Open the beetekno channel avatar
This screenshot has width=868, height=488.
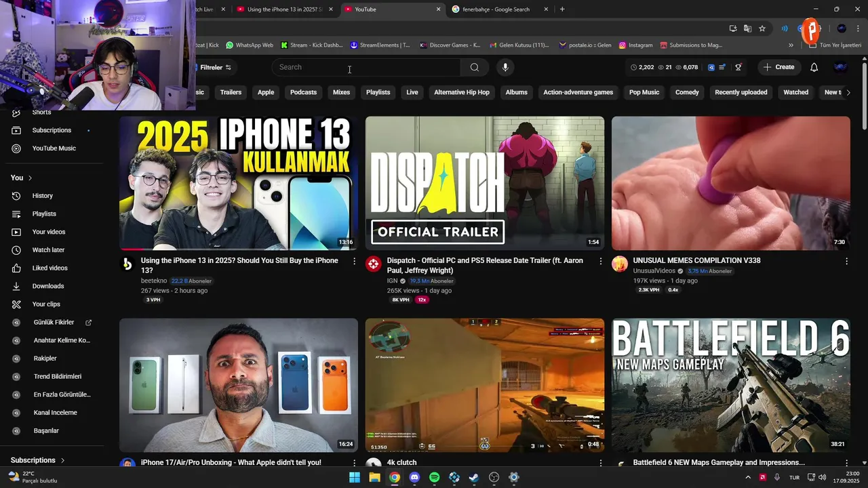tap(127, 264)
